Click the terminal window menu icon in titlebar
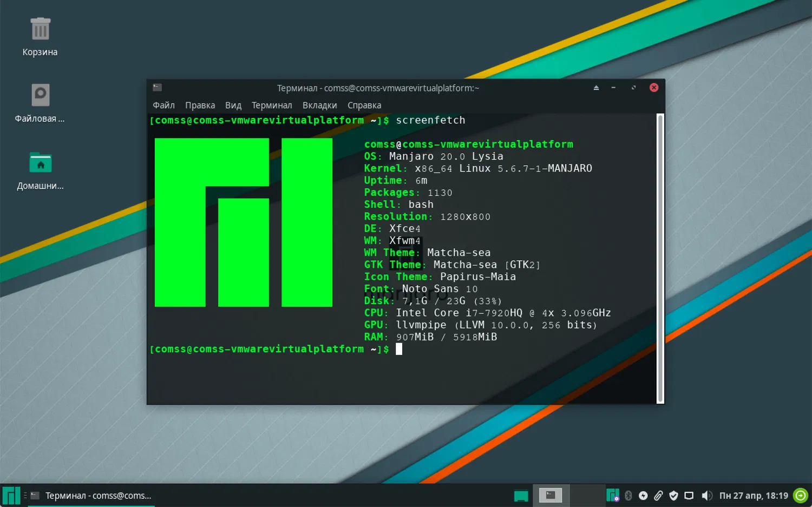The image size is (812, 507). pos(158,88)
